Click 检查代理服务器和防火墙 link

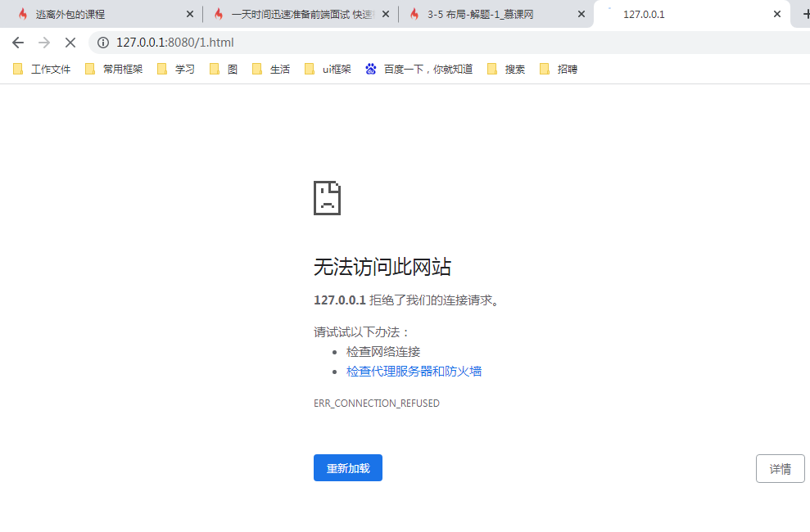pos(414,371)
